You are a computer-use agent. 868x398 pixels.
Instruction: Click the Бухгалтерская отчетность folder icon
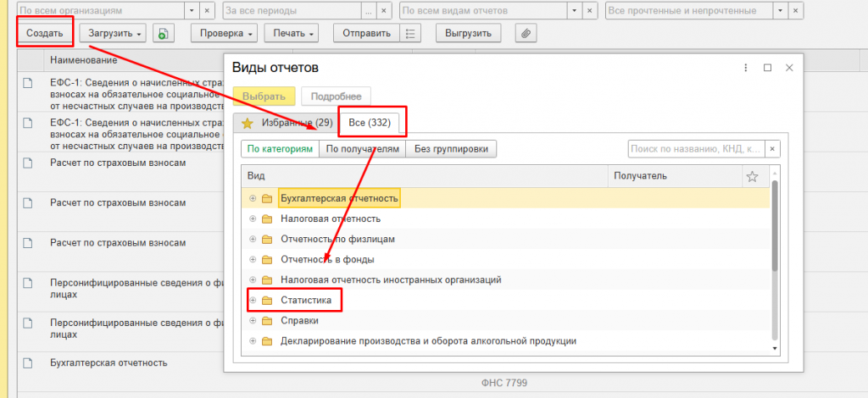(267, 198)
